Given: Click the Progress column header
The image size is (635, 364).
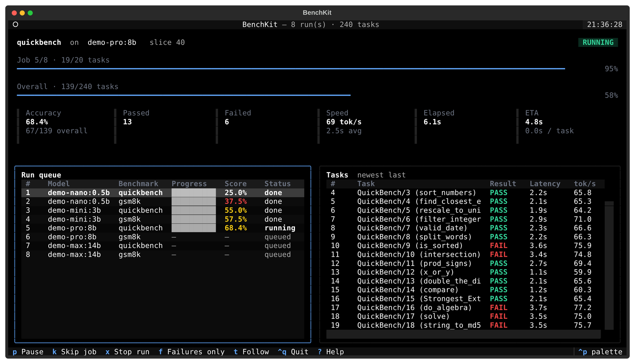Looking at the screenshot, I should tap(189, 184).
